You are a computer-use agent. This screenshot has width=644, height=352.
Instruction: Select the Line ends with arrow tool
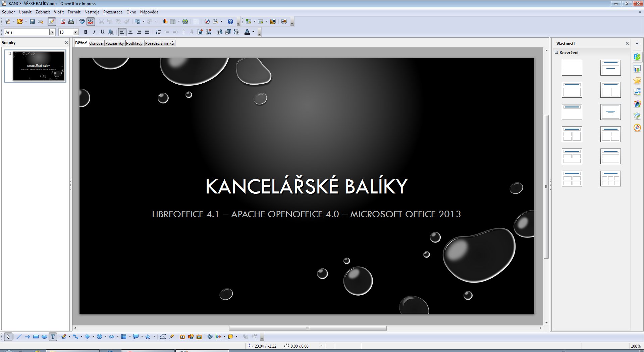[x=28, y=337]
